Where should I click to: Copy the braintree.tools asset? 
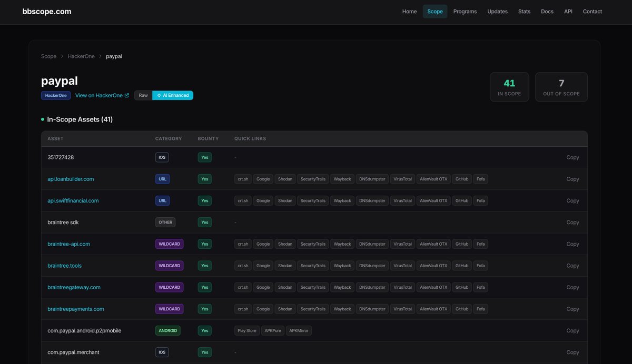coord(572,266)
